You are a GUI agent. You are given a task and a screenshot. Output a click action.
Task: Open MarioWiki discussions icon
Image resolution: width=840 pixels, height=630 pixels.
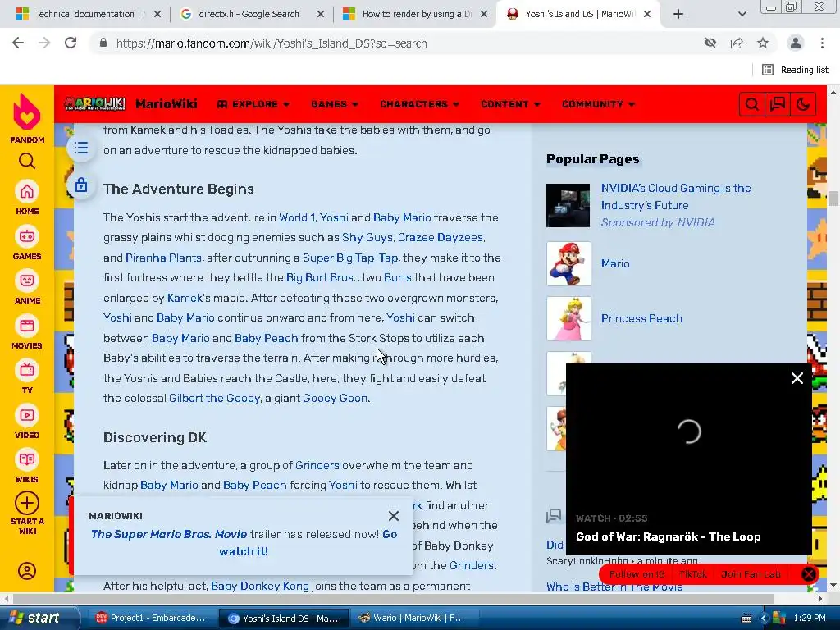point(778,104)
